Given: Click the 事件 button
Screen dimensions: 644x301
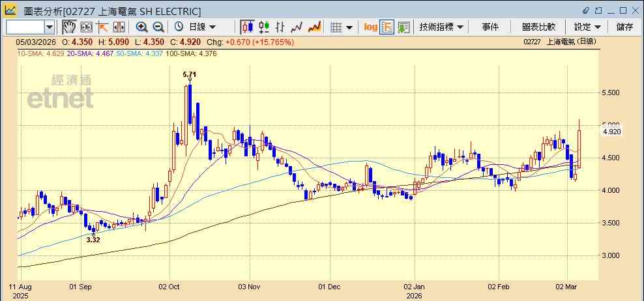Looking at the screenshot, I should (490, 27).
